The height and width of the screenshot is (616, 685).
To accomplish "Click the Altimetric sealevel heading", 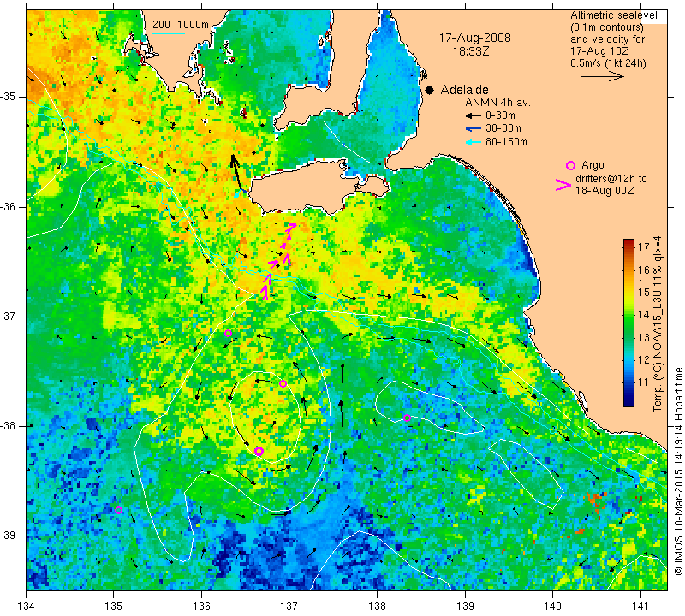I will (613, 15).
